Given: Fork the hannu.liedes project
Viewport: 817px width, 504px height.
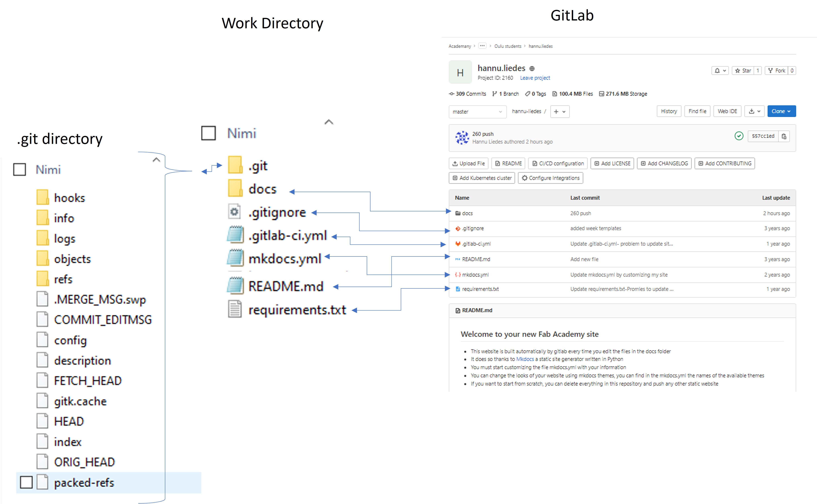Looking at the screenshot, I should [776, 71].
